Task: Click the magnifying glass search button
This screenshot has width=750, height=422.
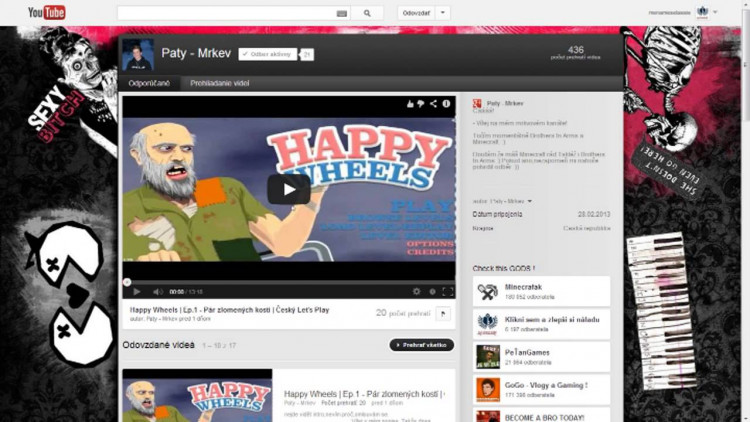Action: (367, 13)
